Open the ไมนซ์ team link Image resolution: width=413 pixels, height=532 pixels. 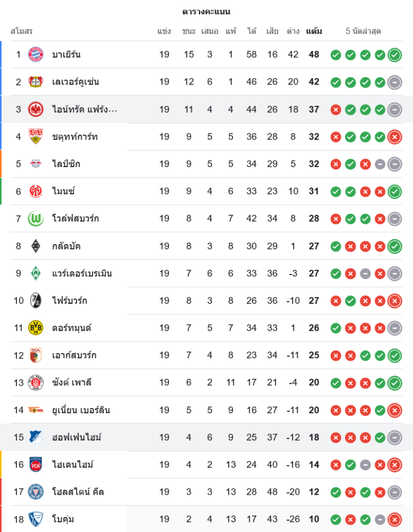pos(63,191)
